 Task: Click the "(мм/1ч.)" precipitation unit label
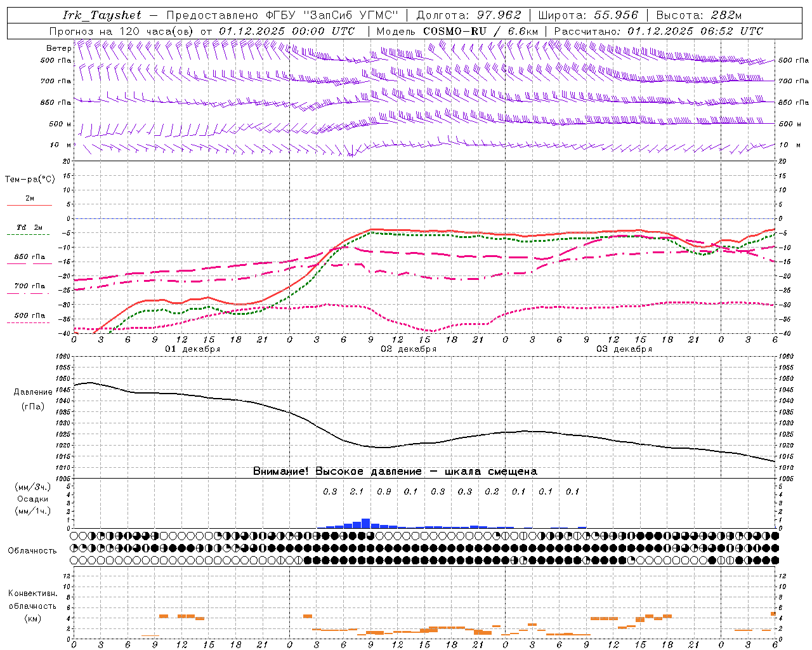pyautogui.click(x=33, y=511)
